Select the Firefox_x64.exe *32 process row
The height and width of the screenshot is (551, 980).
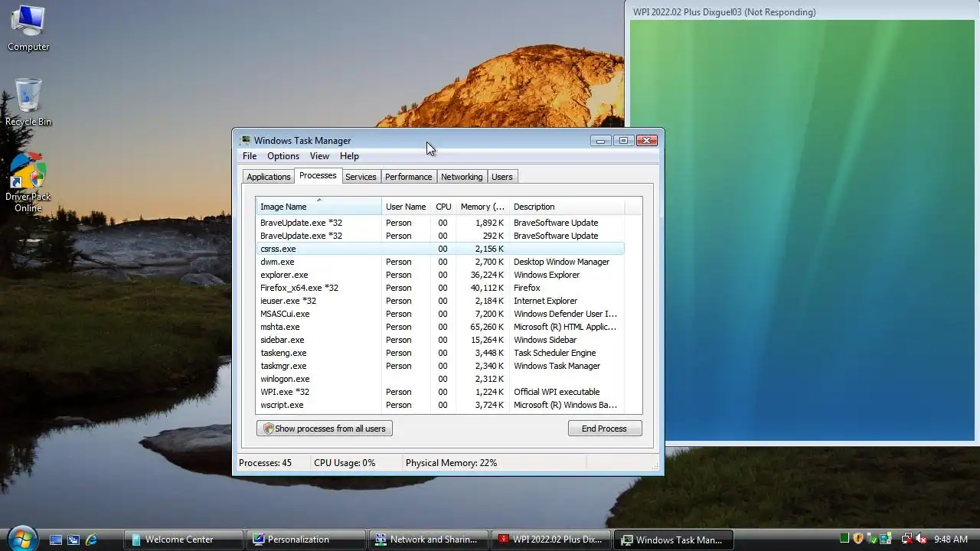pos(440,288)
